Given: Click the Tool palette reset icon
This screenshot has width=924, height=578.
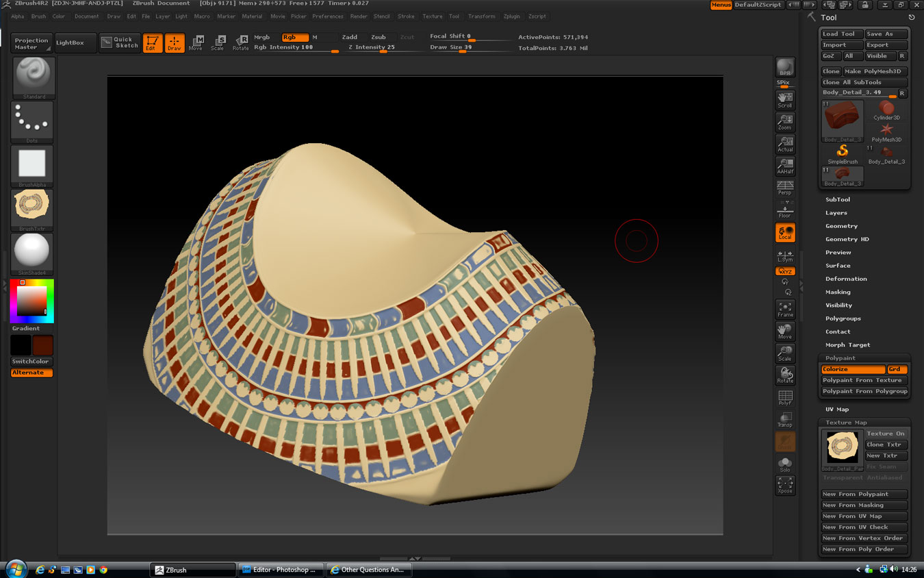Looking at the screenshot, I should (x=912, y=18).
